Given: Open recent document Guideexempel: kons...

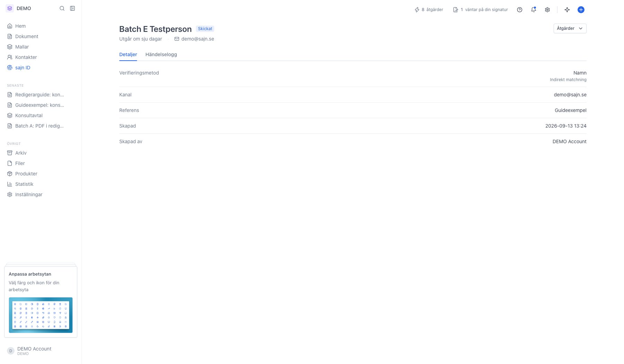Looking at the screenshot, I should [x=41, y=105].
